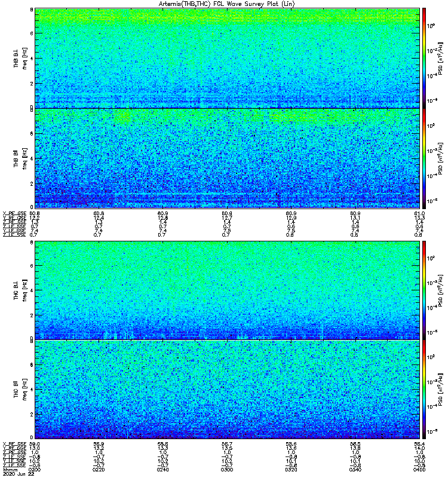Image resolution: width=448 pixels, height=478 pixels.
Task: Click the X_RE_GSE row label in the THC ephemeris block
Action: [14, 444]
